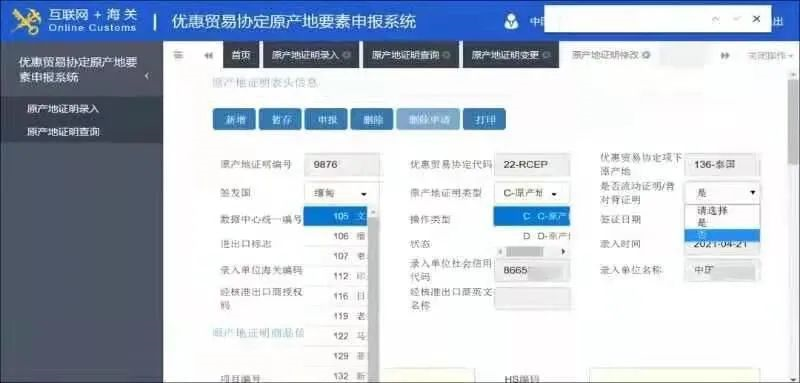Viewport: 800px width, 383px height.
Task: Click the 原产地证明编号 field showing 9876
Action: pos(342,165)
